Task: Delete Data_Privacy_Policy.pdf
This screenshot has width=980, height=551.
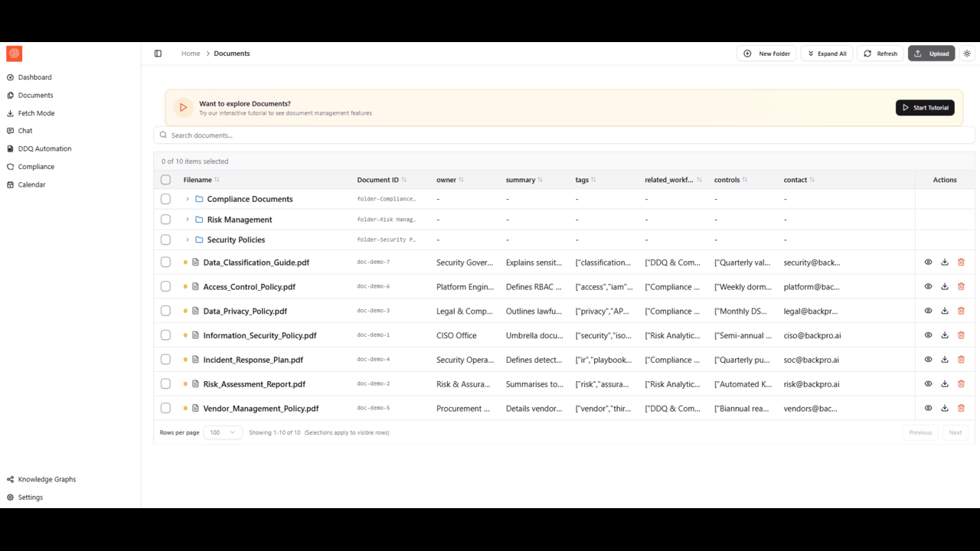Action: pyautogui.click(x=961, y=311)
